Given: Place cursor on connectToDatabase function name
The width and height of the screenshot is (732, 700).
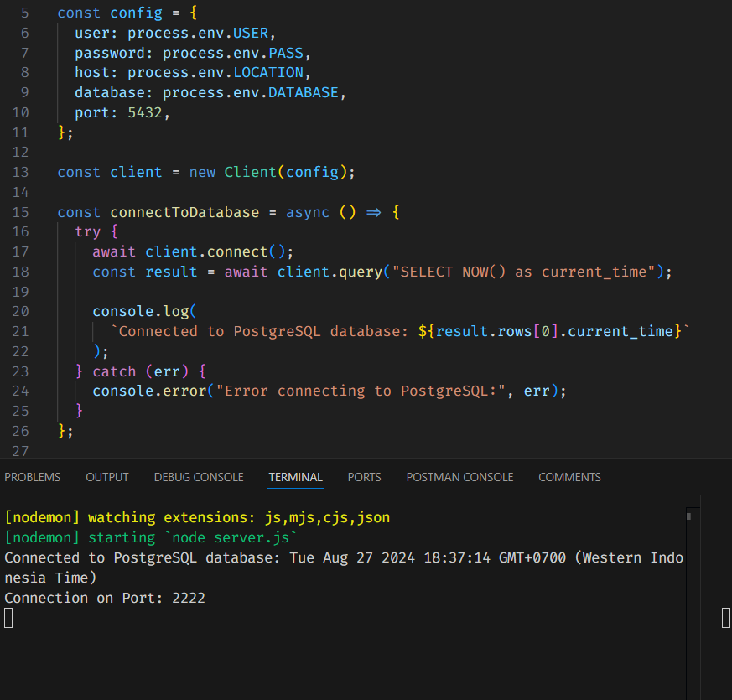Looking at the screenshot, I should [x=184, y=212].
